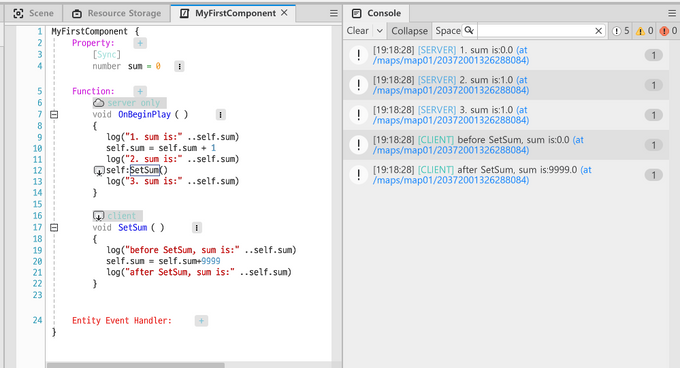Open options menu for sum property
The height and width of the screenshot is (368, 680).
179,66
